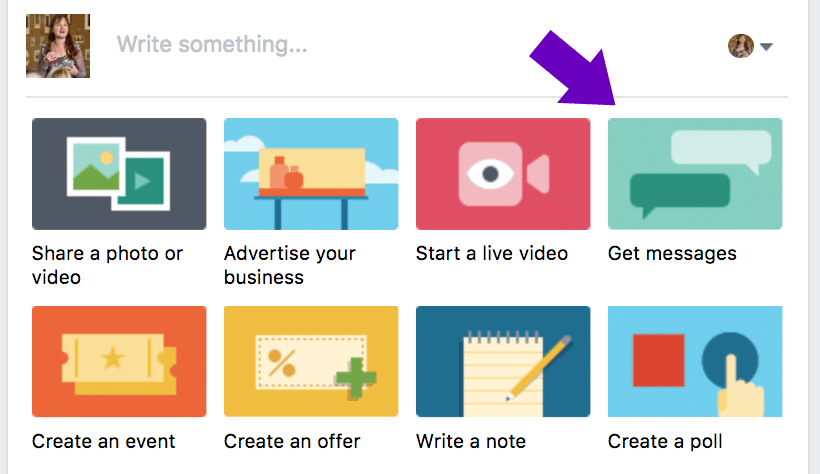Expand the post-as profile dropdown arrow
Image resolution: width=820 pixels, height=474 pixels.
pos(766,47)
